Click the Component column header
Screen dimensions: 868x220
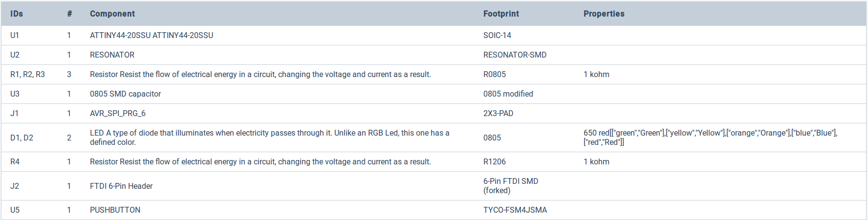112,14
